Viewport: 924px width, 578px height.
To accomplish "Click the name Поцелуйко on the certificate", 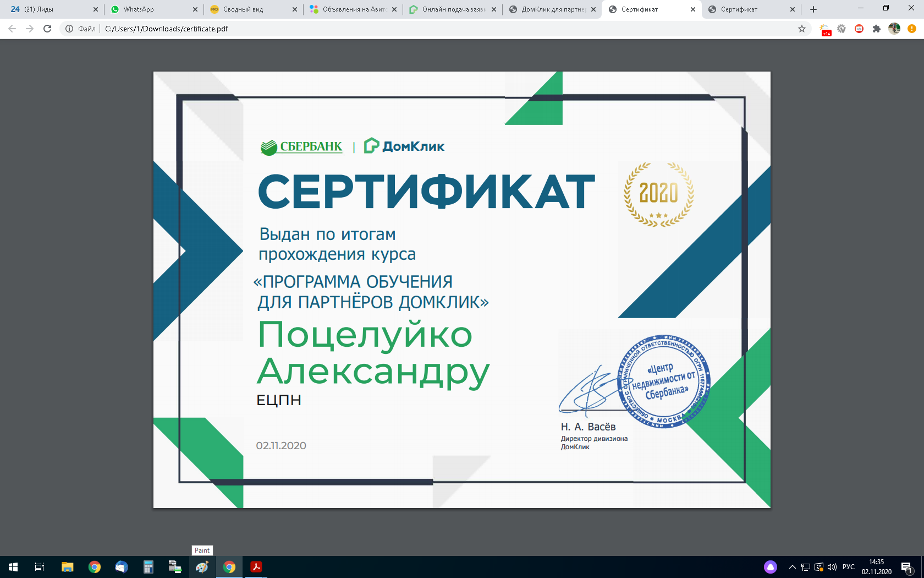I will [x=365, y=336].
